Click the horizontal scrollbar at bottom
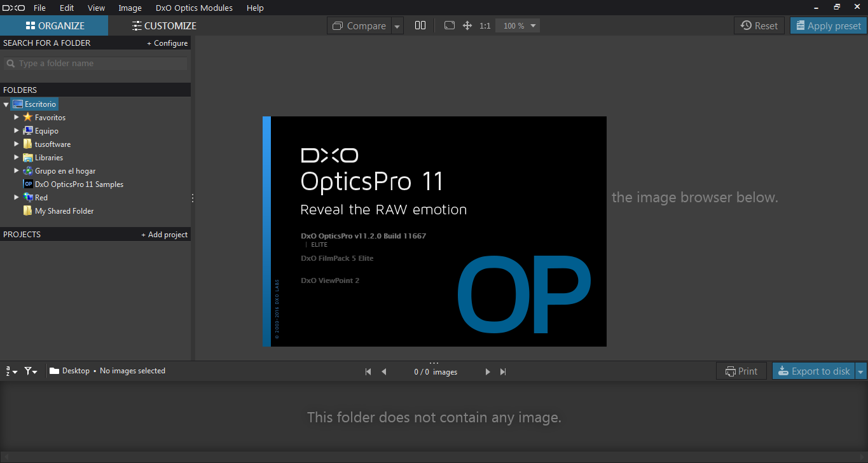The height and width of the screenshot is (463, 868). (434, 456)
